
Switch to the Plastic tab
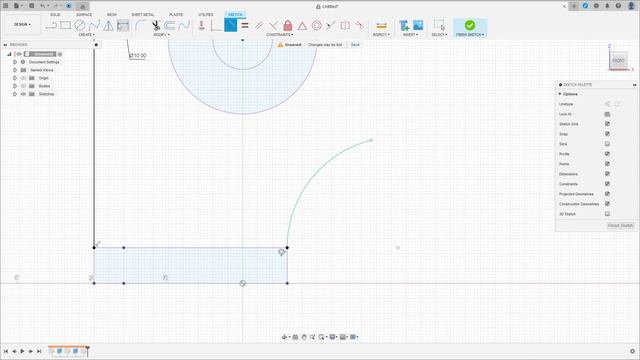[x=176, y=15]
